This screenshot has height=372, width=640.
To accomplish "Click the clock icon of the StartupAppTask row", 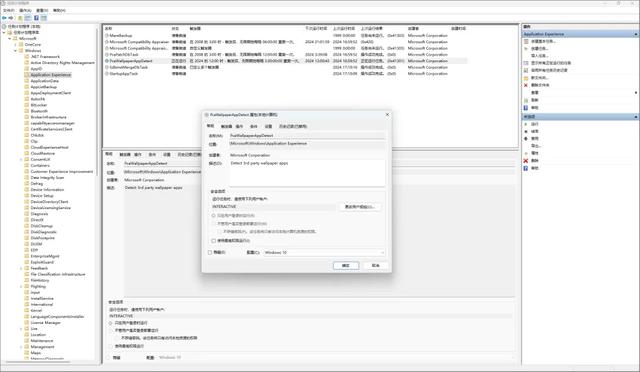I will point(107,74).
